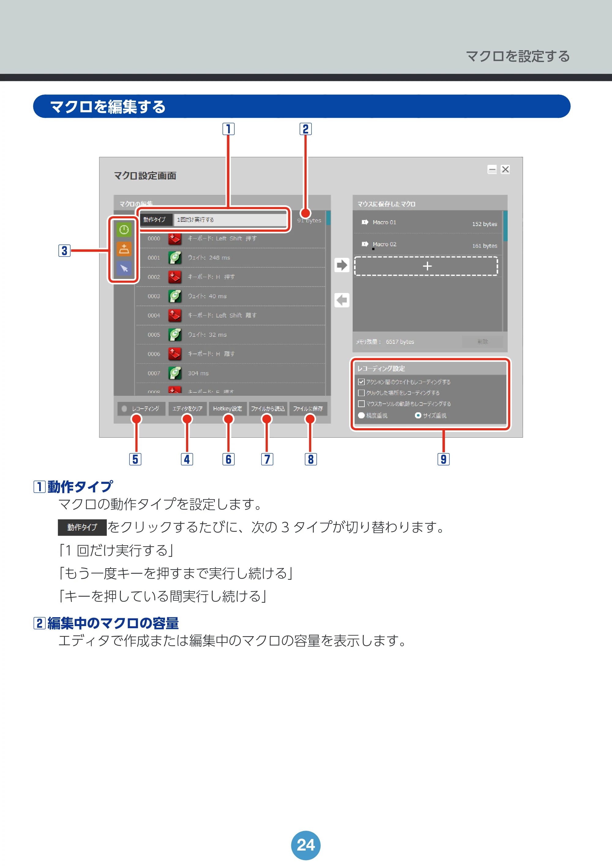Click the green clock icon on row 0003
Screen dimensions: 612x868
(175, 296)
